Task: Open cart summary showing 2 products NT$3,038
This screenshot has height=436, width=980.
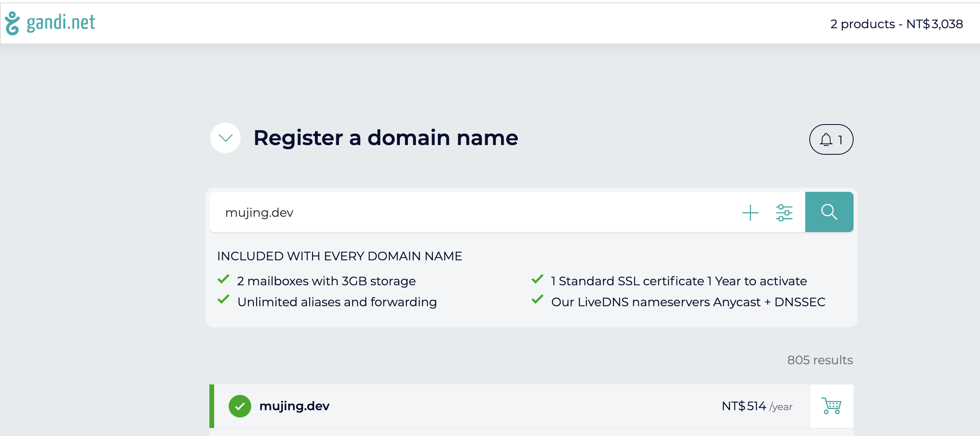Action: [x=897, y=24]
